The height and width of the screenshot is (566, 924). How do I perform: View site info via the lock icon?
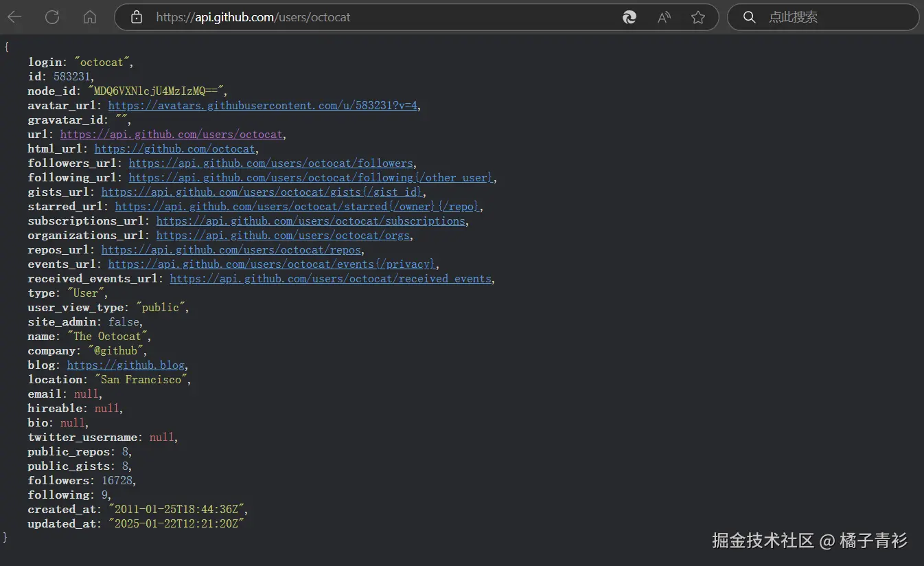pyautogui.click(x=137, y=17)
